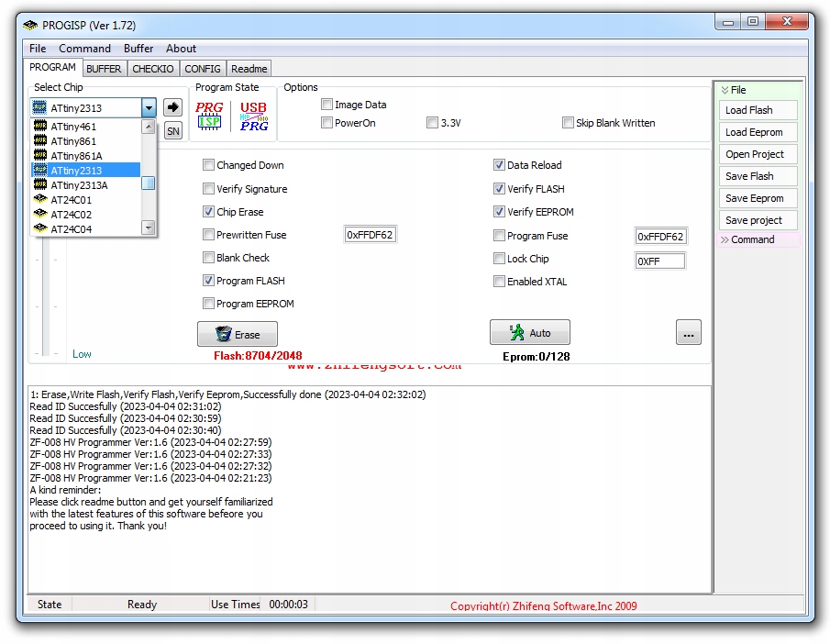The width and height of the screenshot is (830, 644).
Task: Click the Auto button with running man icon
Action: (530, 333)
